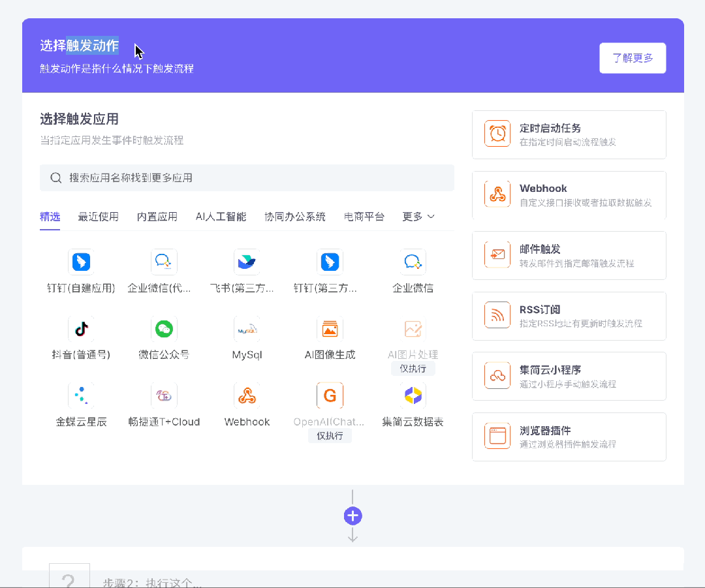Select the AI图像生成 app icon
705x588 pixels.
(330, 329)
